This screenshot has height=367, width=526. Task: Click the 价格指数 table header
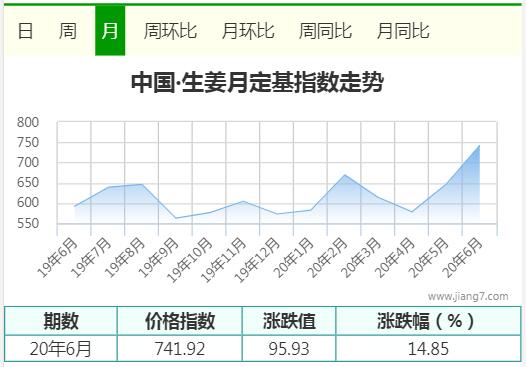[x=180, y=321]
